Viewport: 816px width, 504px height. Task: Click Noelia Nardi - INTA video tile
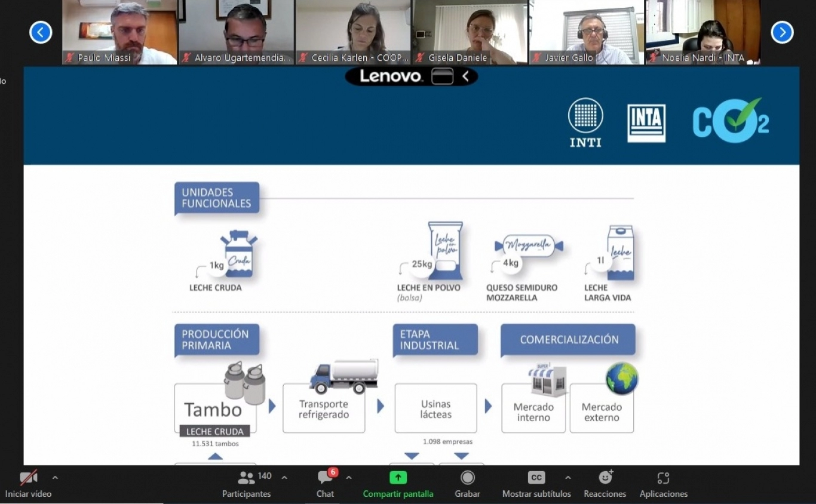click(x=703, y=31)
